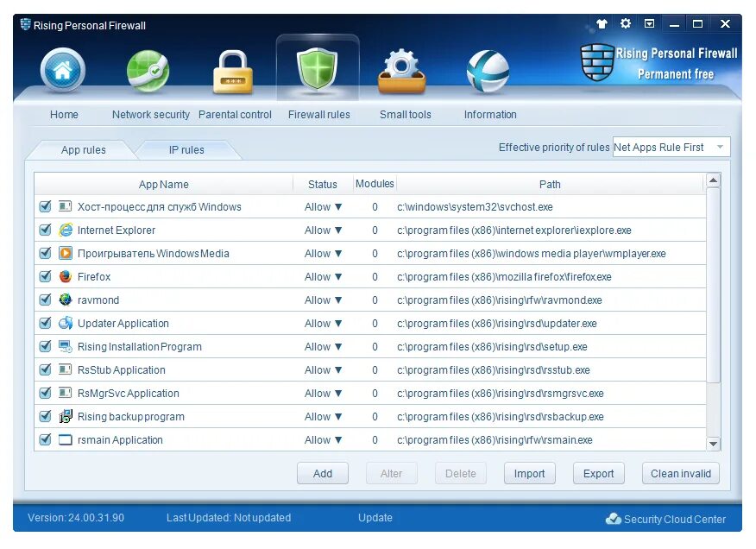The width and height of the screenshot is (756, 549).
Task: Open the Small tools gear toolbox icon
Action: (401, 72)
